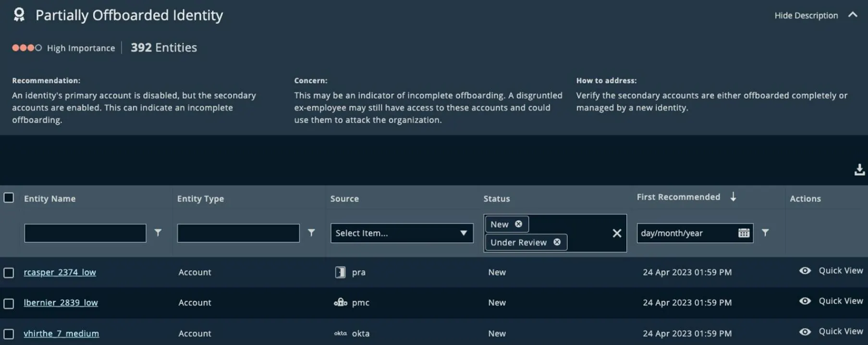
Task: Open the calendar date picker icon
Action: (744, 233)
